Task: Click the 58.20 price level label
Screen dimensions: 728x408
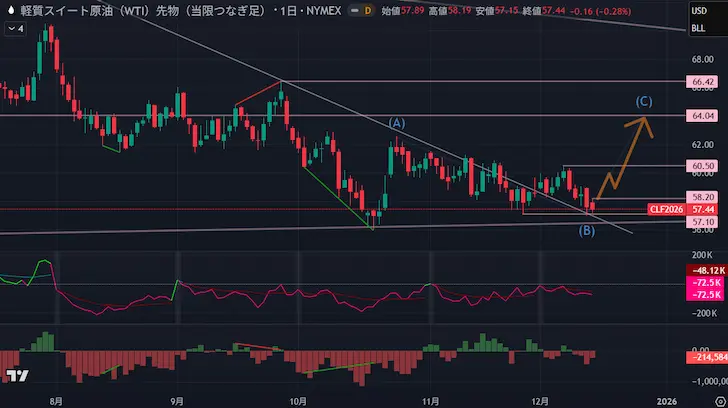Action: click(x=702, y=198)
